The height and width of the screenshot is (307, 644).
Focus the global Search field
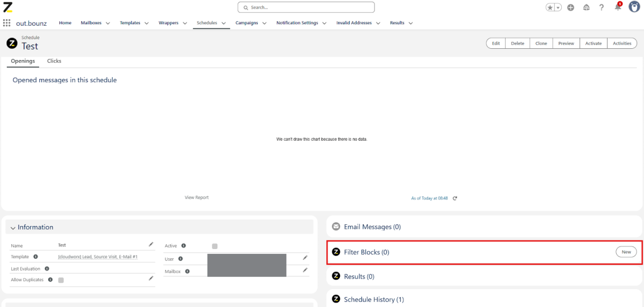[306, 8]
